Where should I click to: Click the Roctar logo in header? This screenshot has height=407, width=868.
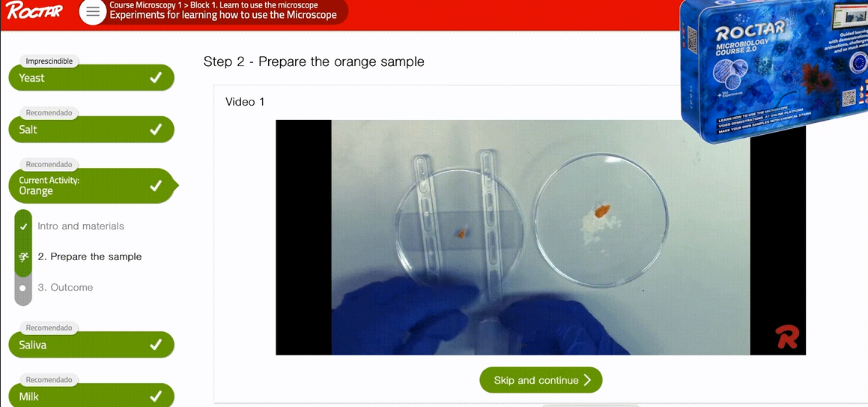click(34, 10)
